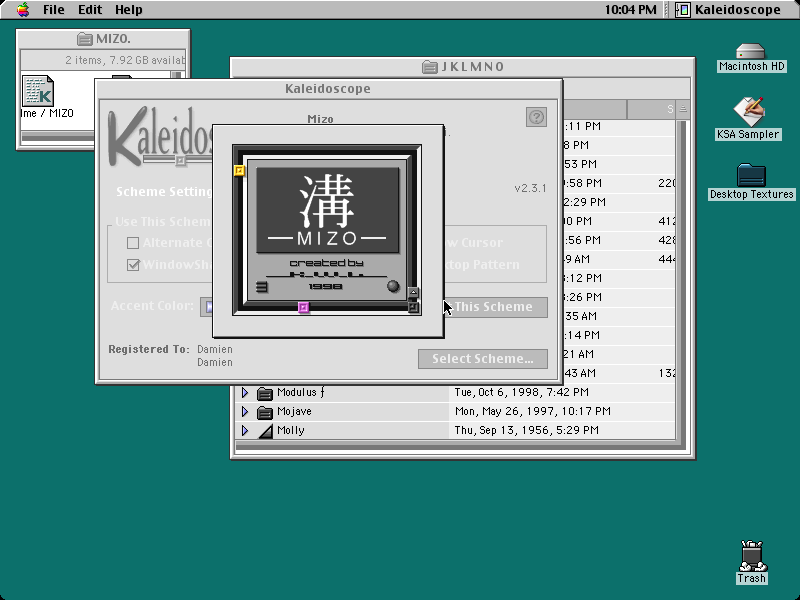Screen dimensions: 800x600
Task: Expand the Mojave folder row
Action: pos(245,411)
